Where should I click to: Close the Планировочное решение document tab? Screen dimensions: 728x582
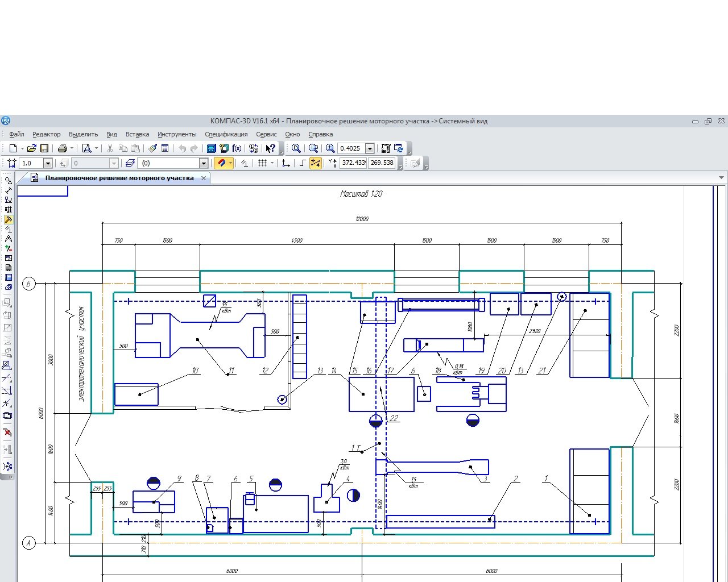(x=204, y=178)
